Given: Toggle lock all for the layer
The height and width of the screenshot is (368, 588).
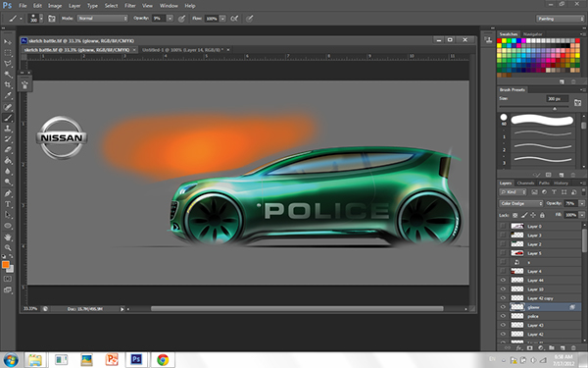Looking at the screenshot, I should (542, 215).
